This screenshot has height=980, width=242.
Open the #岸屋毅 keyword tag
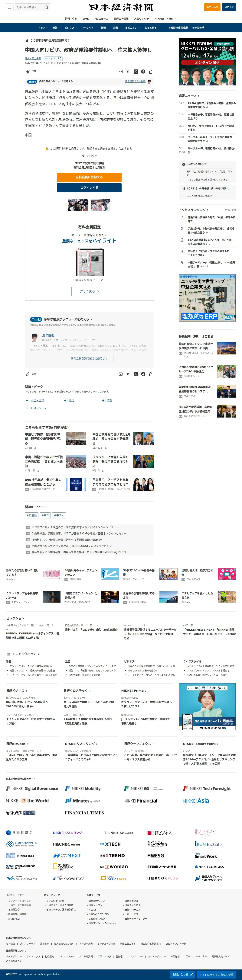click(32, 515)
